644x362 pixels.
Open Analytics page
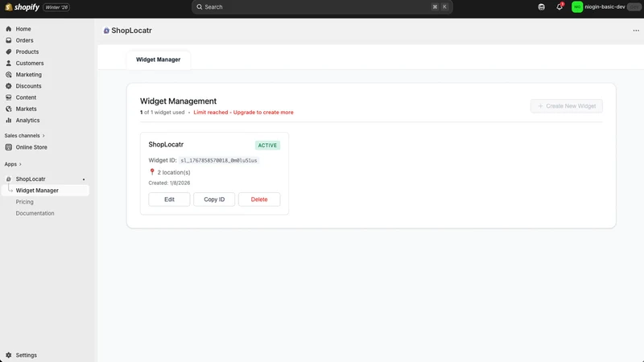[x=27, y=121]
